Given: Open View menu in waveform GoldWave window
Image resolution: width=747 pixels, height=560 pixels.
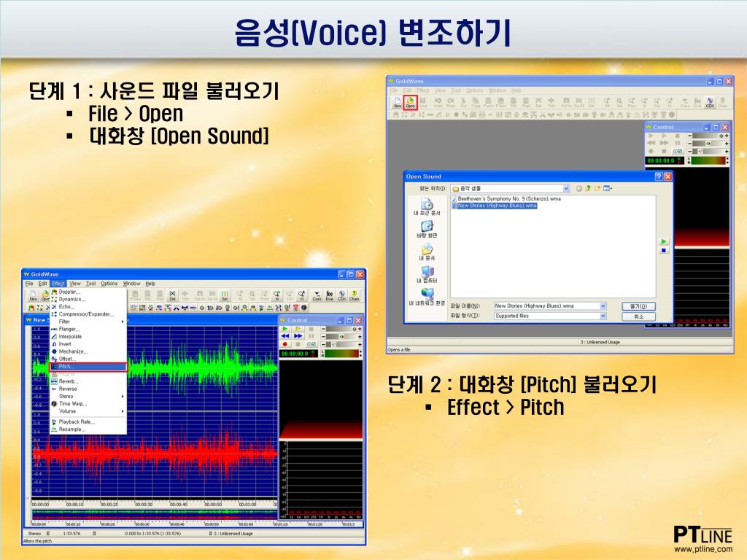Looking at the screenshot, I should (x=75, y=284).
